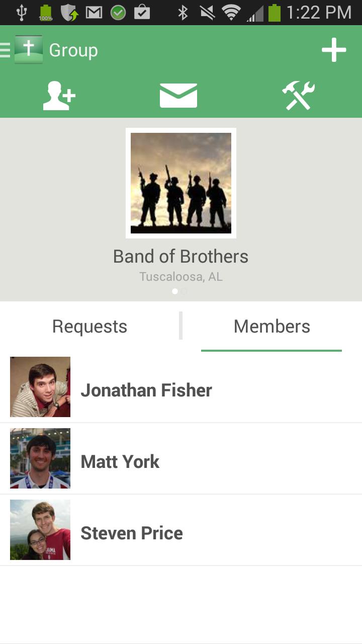This screenshot has height=644, width=362.
Task: Tap the add member icon
Action: coord(59,96)
